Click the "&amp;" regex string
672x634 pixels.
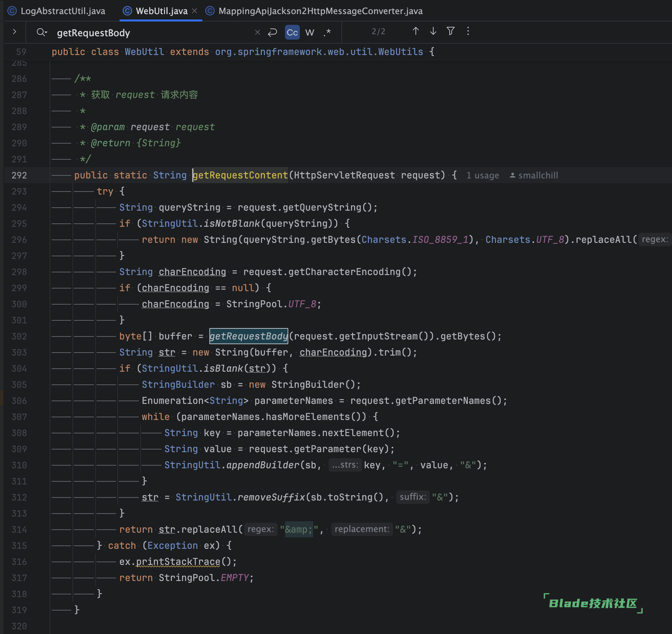pos(299,529)
